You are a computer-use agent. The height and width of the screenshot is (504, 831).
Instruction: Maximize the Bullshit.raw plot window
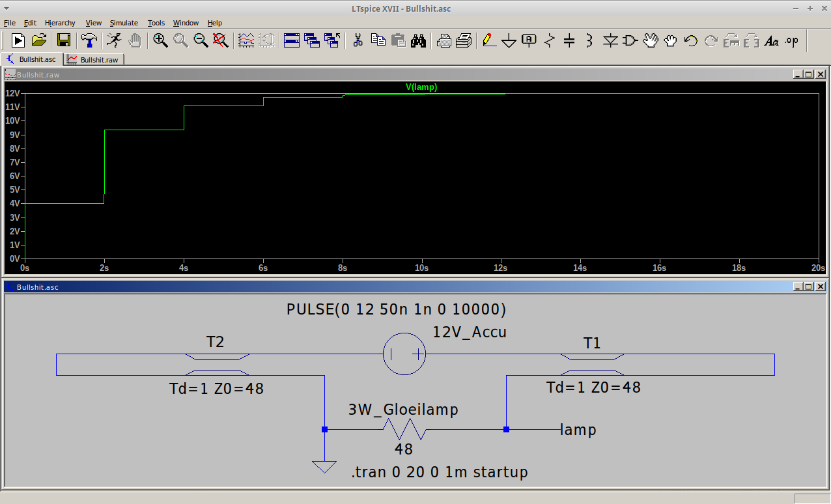click(x=808, y=75)
